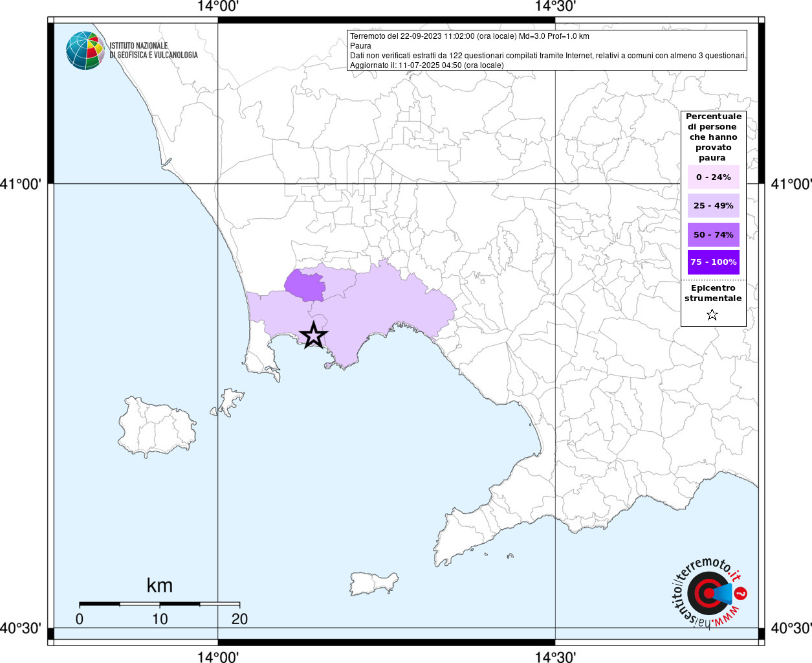Click the 'Terremoto del 22-09-2023' header line

[x=469, y=36]
